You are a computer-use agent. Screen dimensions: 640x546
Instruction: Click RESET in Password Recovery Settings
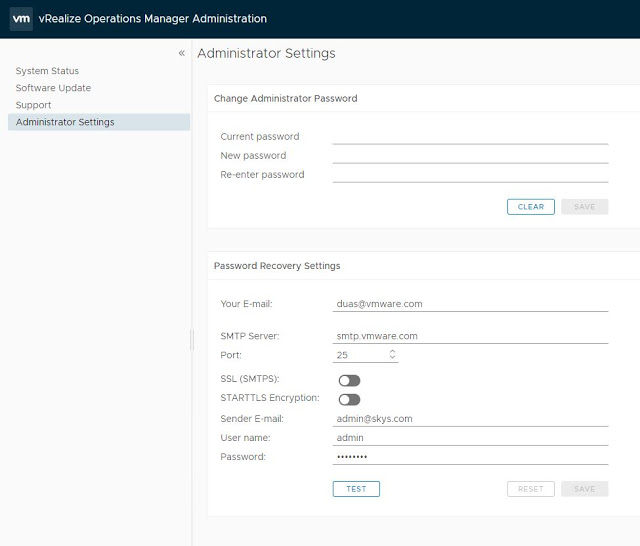click(x=530, y=489)
